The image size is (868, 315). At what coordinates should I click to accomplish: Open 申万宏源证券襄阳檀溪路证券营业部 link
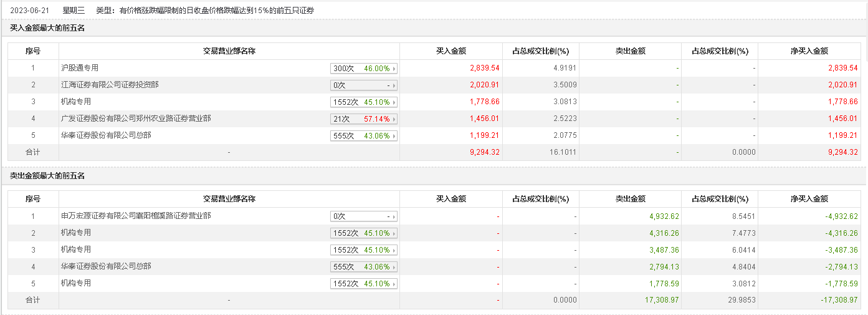pyautogui.click(x=136, y=216)
